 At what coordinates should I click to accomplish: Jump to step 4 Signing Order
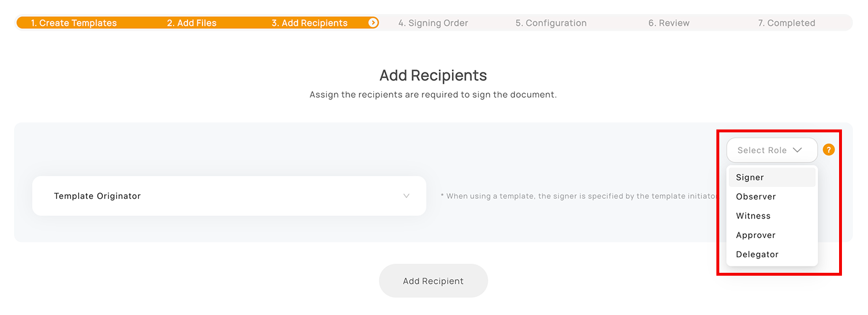(433, 23)
